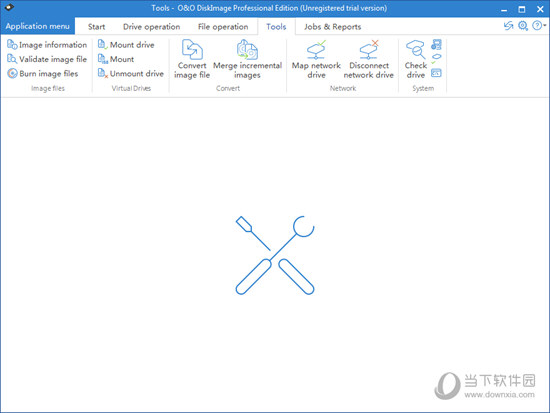Open Convert image file
The width and height of the screenshot is (550, 413).
192,59
